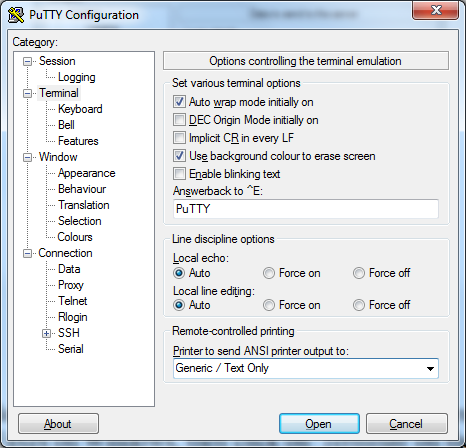Click the "Remote-controlled printing" group label
The image size is (466, 448).
click(x=233, y=331)
